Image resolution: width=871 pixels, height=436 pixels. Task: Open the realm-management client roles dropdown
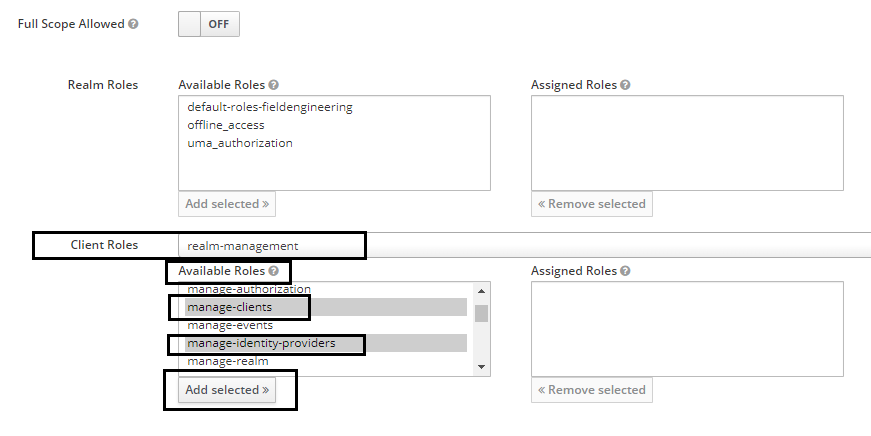click(520, 246)
